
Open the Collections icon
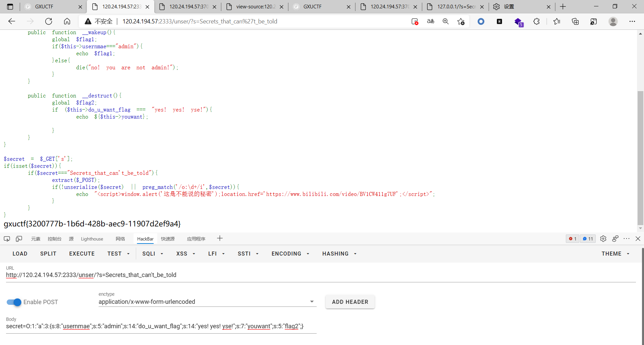[x=575, y=21]
